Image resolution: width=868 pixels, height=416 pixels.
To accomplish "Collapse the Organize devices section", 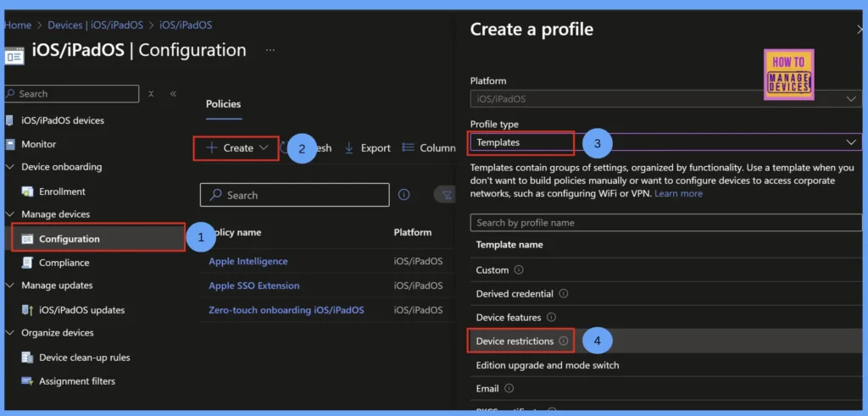I will click(x=9, y=333).
